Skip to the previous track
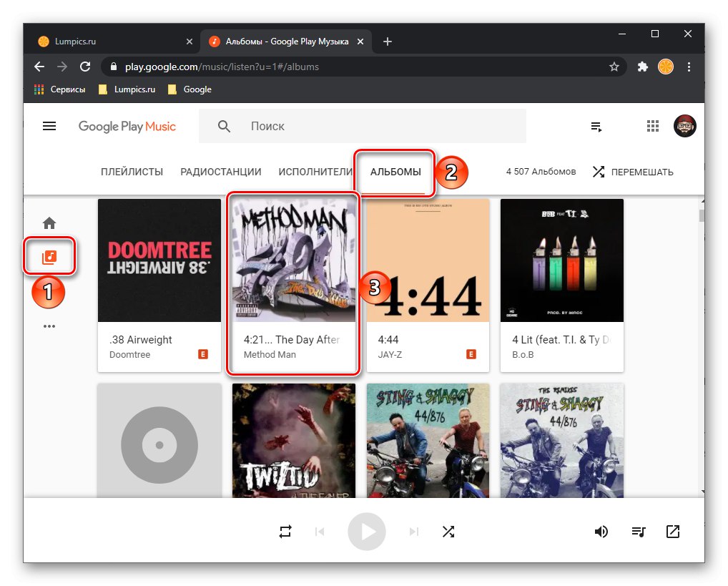The height and width of the screenshot is (586, 728). point(320,532)
